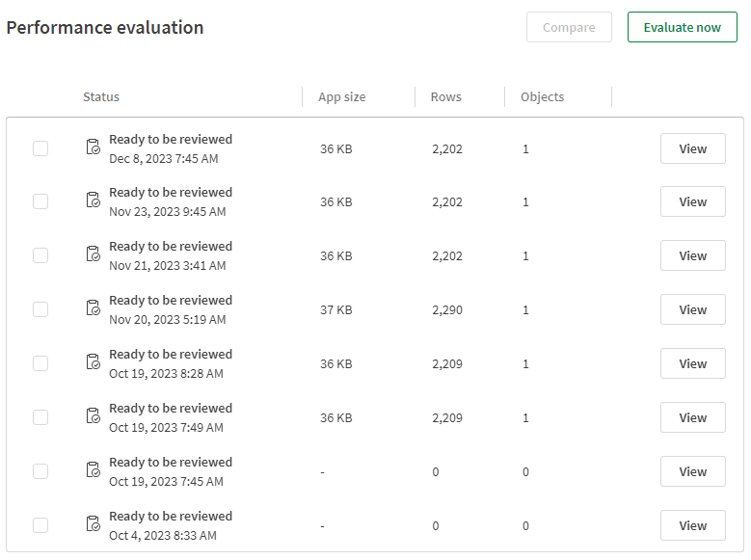Click status icon for Oct 19 7:49 AM evaluation

pyautogui.click(x=93, y=416)
